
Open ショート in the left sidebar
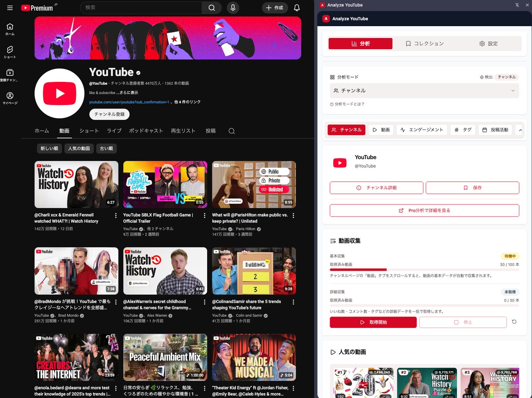10,52
